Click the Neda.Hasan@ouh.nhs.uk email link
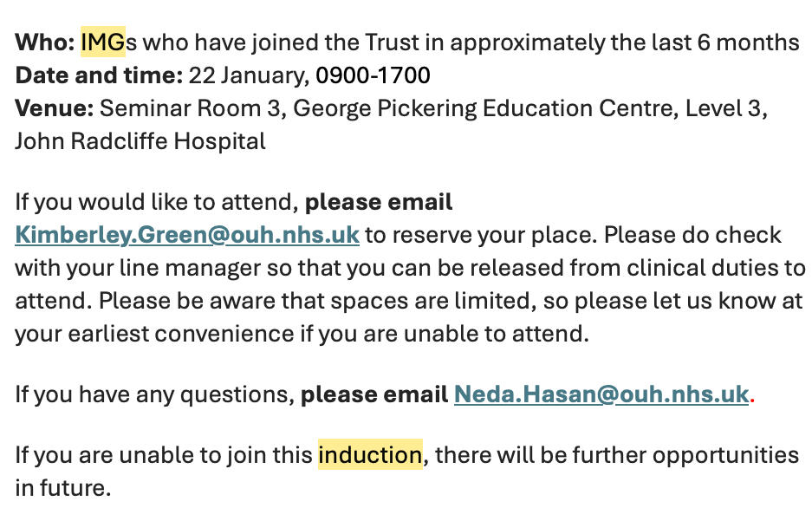This screenshot has width=812, height=521. tap(601, 394)
